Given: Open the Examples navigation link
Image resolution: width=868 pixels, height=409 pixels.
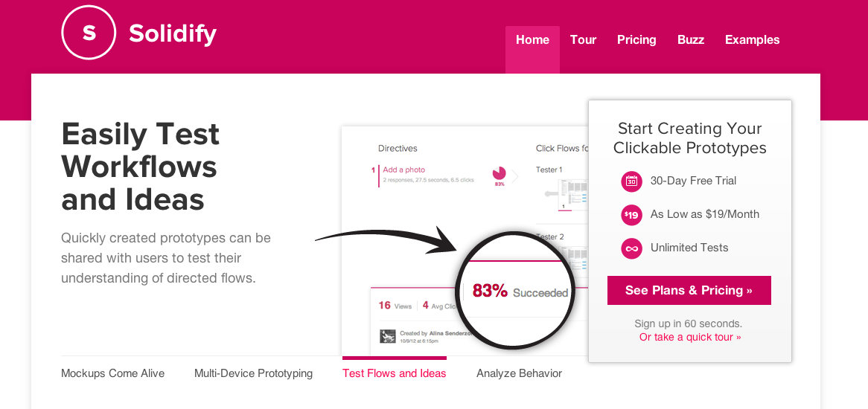Looking at the screenshot, I should click(752, 40).
